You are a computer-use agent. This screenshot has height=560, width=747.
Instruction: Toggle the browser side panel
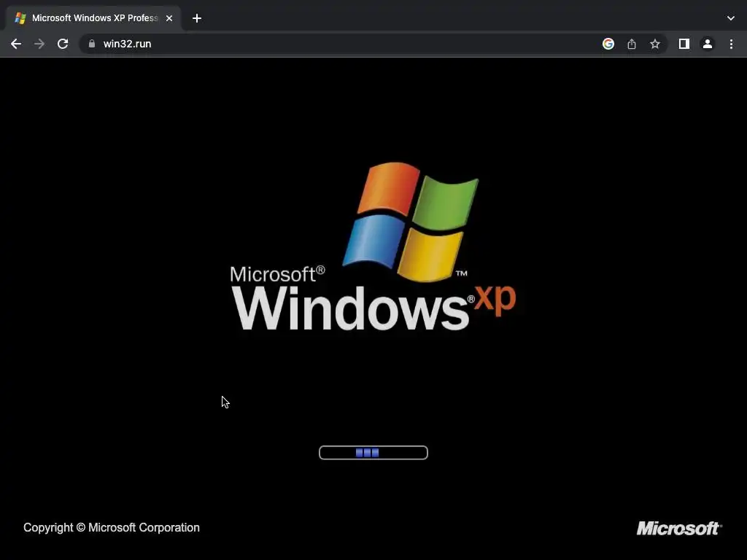click(x=684, y=44)
